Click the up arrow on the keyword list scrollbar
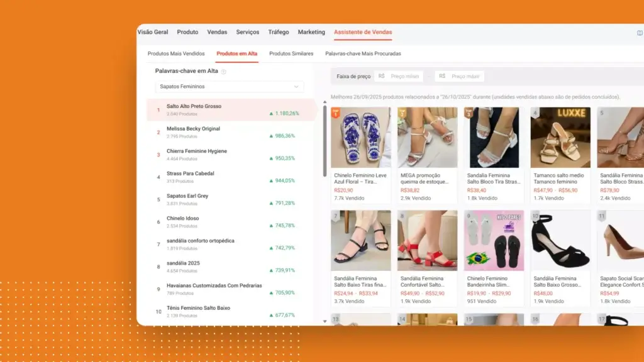Image resolution: width=644 pixels, height=362 pixels. click(325, 101)
